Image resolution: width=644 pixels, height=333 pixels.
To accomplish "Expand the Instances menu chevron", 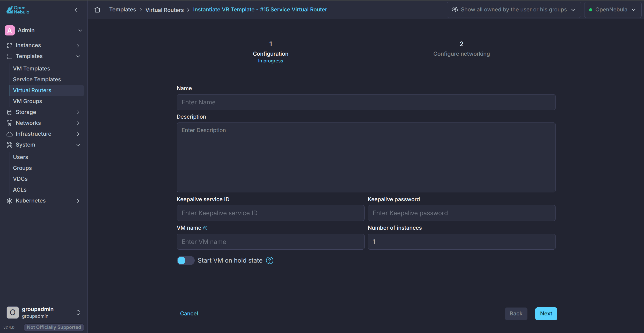I will [78, 46].
